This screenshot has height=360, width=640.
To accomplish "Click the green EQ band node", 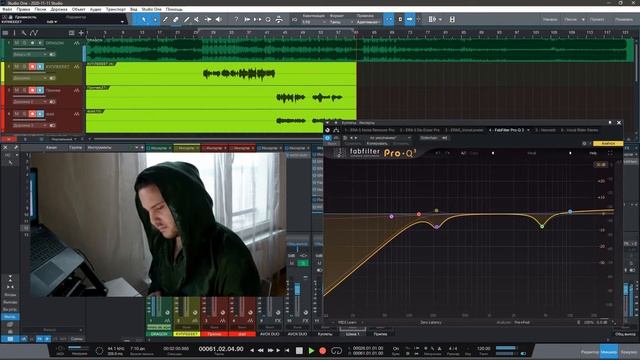I will tap(542, 226).
